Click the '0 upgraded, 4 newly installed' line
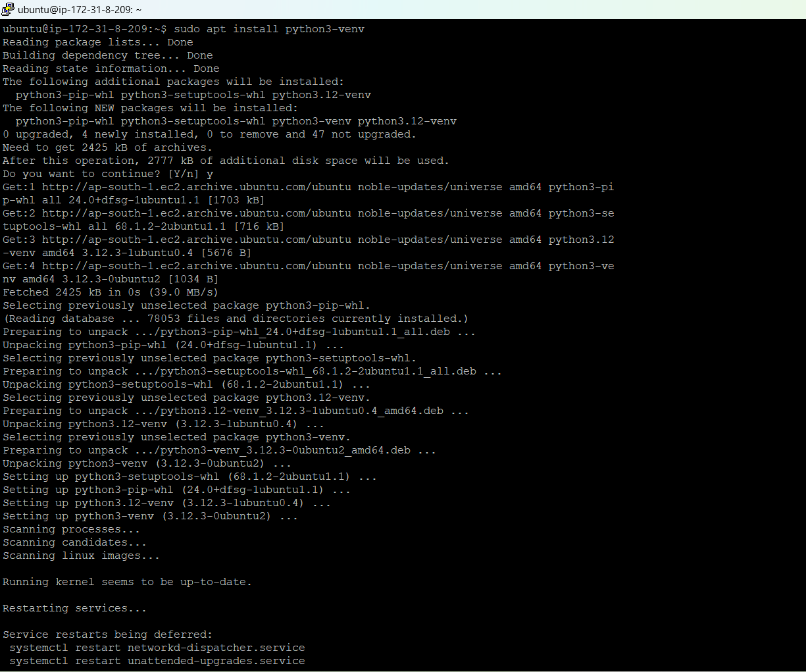Screen dimensions: 806x672 click(x=210, y=134)
